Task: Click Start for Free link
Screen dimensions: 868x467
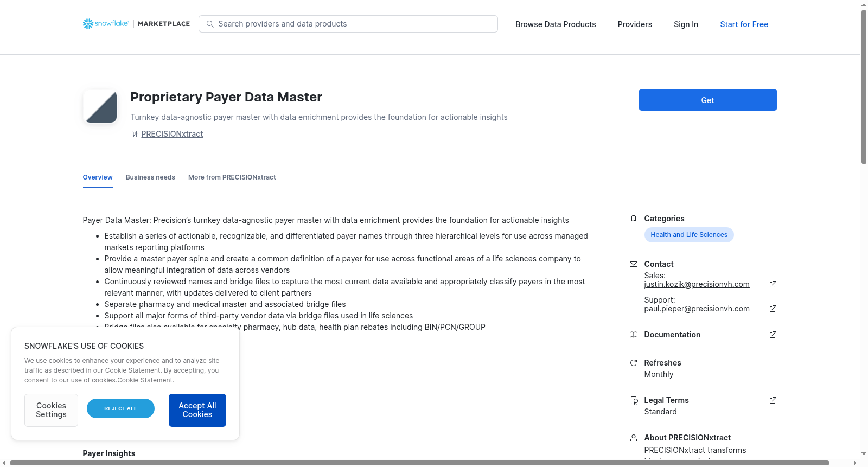Action: 744,24
